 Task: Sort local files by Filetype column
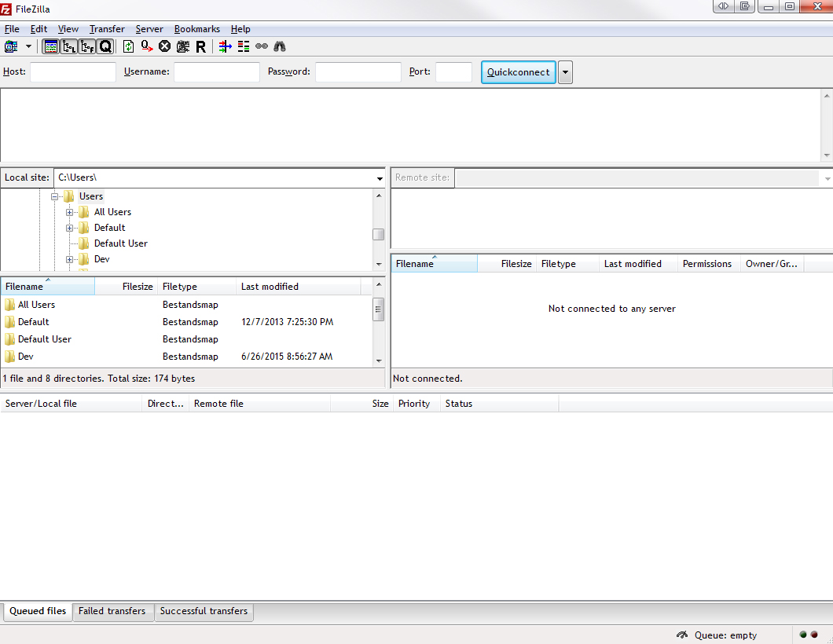196,287
